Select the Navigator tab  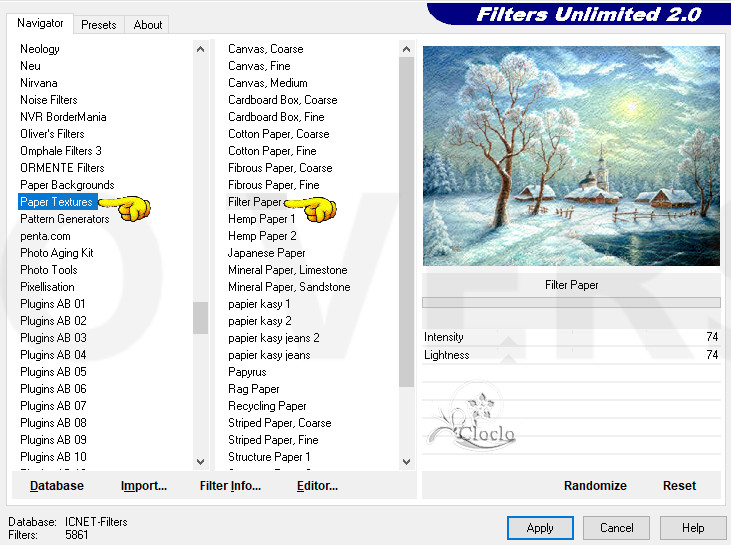pyautogui.click(x=40, y=23)
